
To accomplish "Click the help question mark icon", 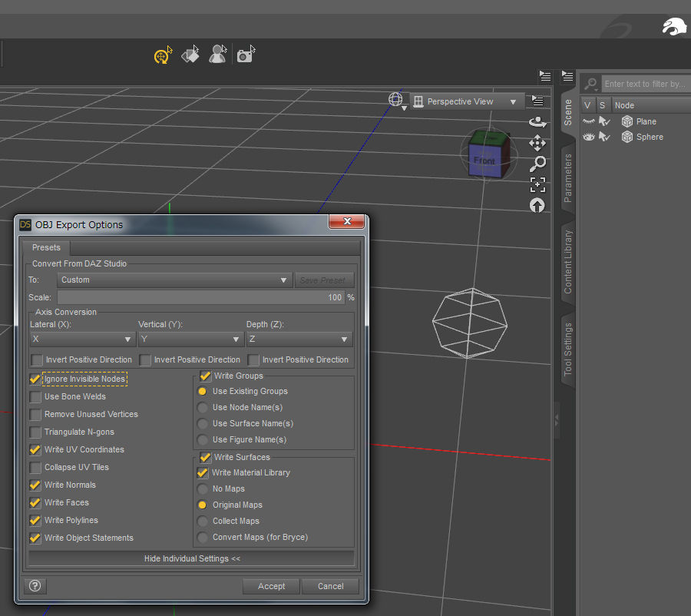I will (35, 586).
